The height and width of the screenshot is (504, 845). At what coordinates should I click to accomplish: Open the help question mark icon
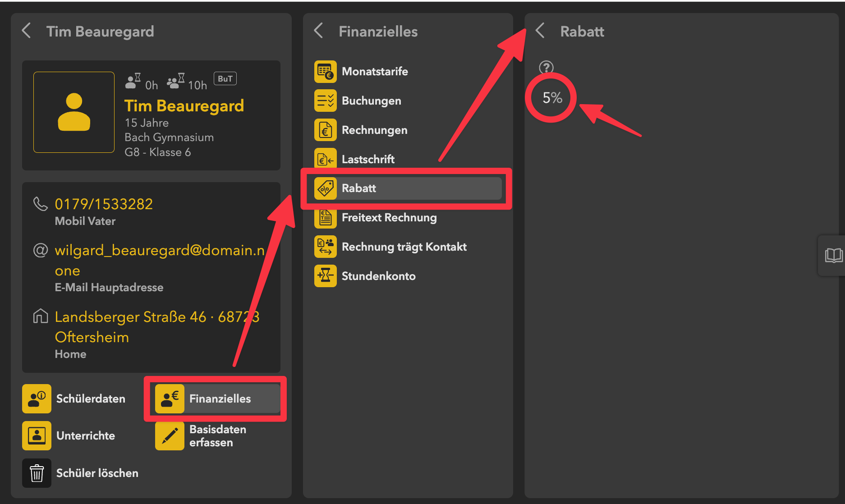tap(546, 68)
